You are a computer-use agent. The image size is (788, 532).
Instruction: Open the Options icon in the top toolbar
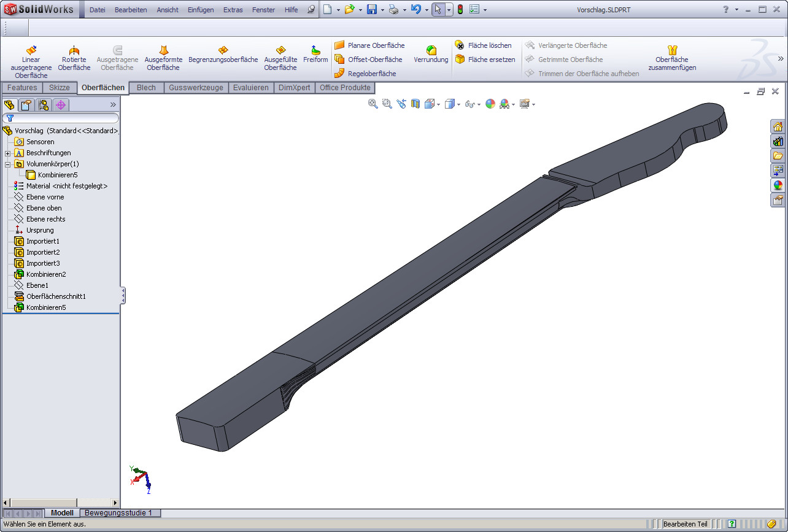(x=474, y=10)
